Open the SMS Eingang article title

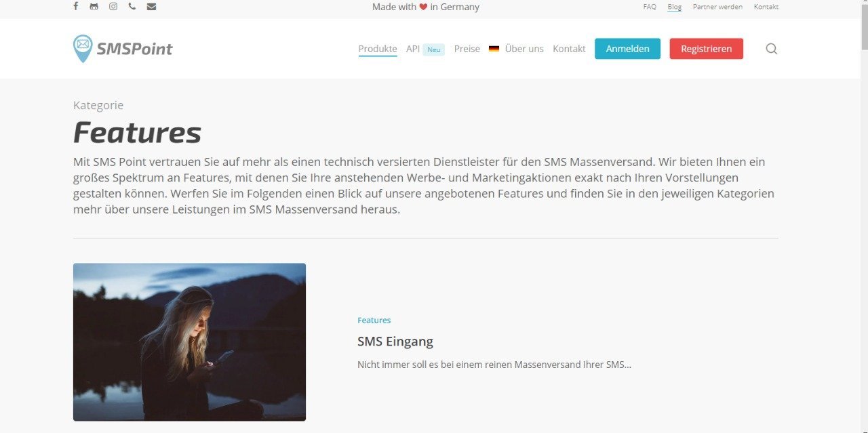pos(395,342)
